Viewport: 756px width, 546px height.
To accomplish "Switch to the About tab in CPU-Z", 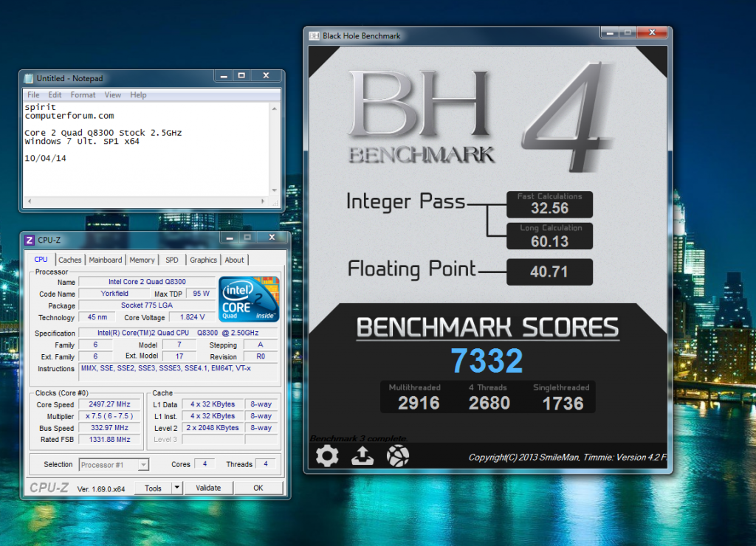I will point(234,260).
